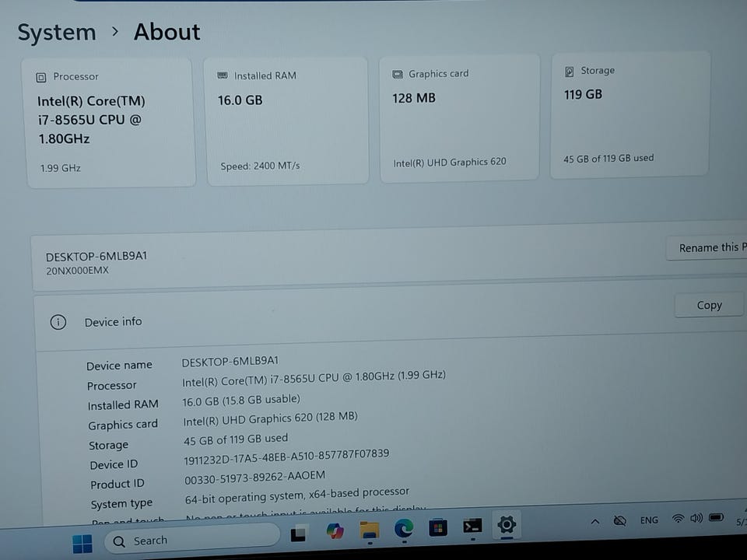
Task: Click the storage value in Device info list
Action: (x=235, y=439)
